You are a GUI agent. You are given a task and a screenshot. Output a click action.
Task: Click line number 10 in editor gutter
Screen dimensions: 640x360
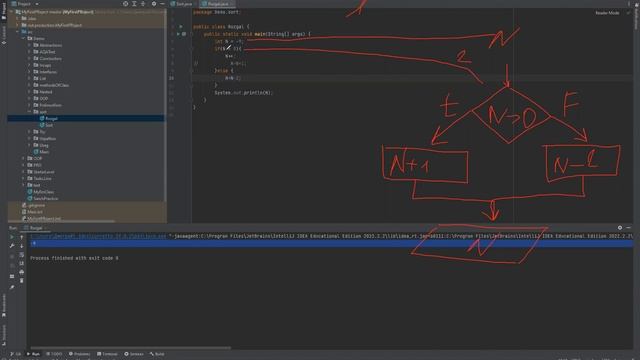pos(171,78)
